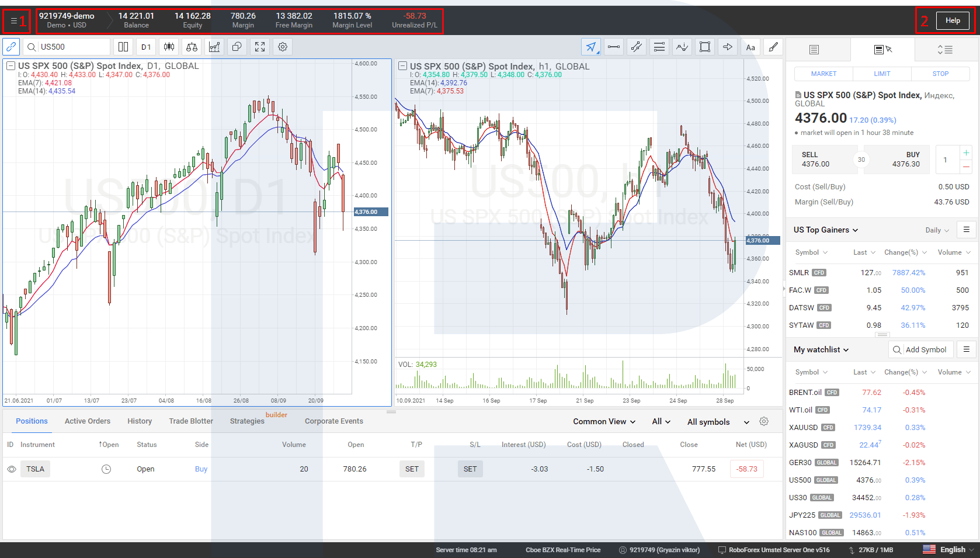Screen dimensions: 980x558
Task: Select the brush drawing tool
Action: pyautogui.click(x=773, y=47)
